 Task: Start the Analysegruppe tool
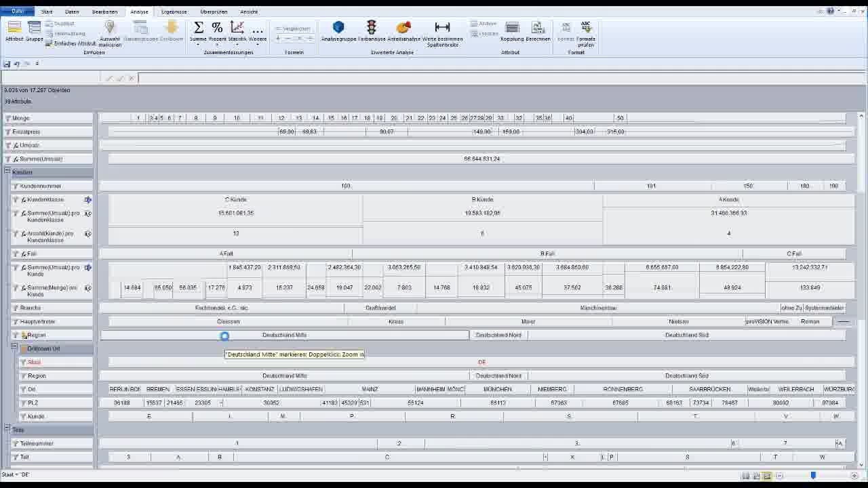(x=338, y=31)
